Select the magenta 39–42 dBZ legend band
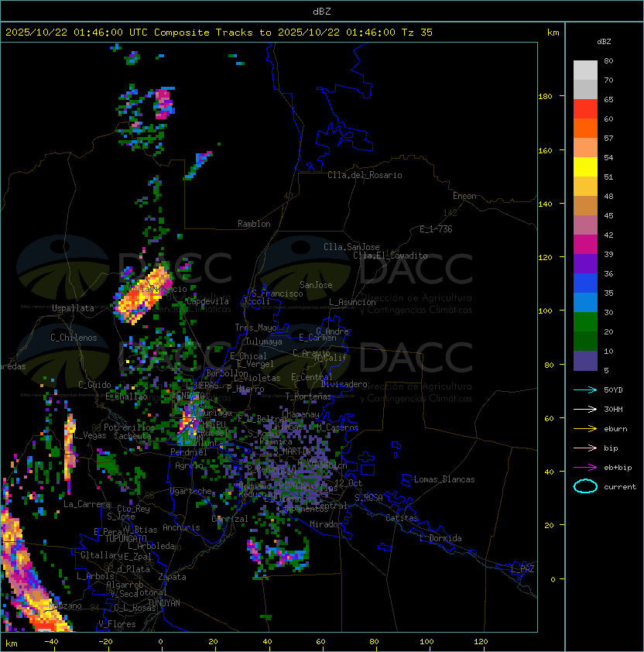The width and height of the screenshot is (644, 652). tap(585, 245)
